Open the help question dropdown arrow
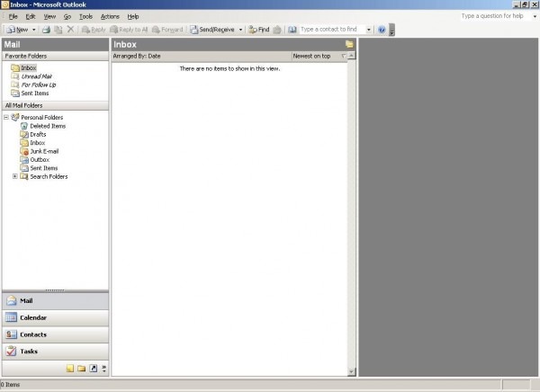The height and width of the screenshot is (392, 540). tap(535, 16)
